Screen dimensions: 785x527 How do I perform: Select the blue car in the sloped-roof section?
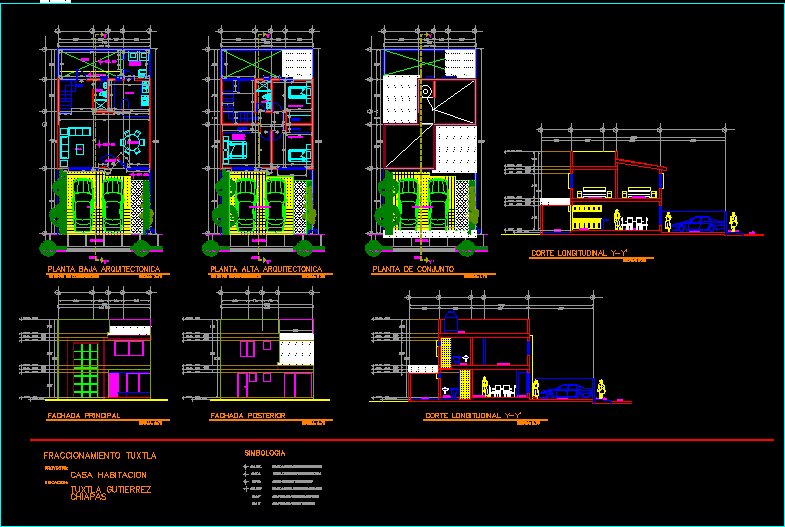[x=699, y=222]
